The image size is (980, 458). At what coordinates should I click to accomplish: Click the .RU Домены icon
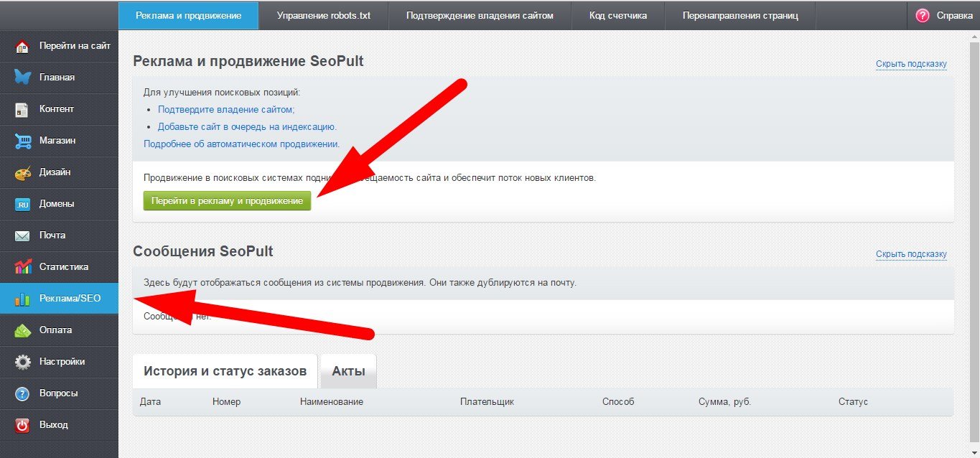23,204
